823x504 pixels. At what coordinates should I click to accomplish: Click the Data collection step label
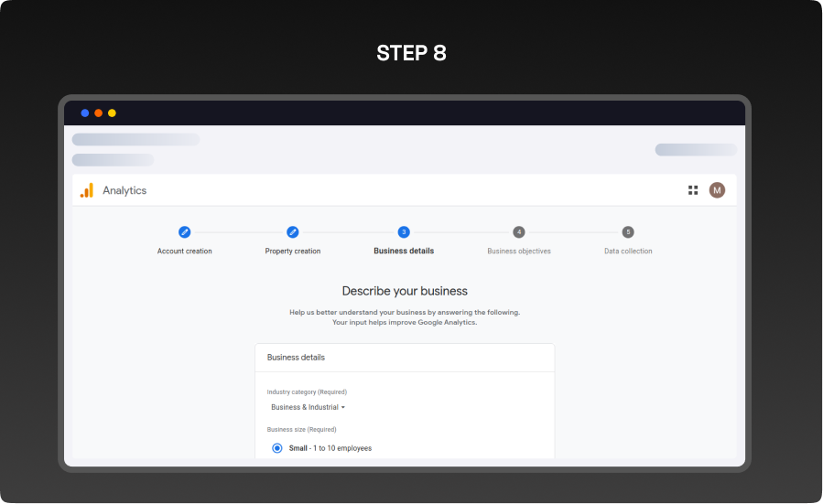[628, 251]
